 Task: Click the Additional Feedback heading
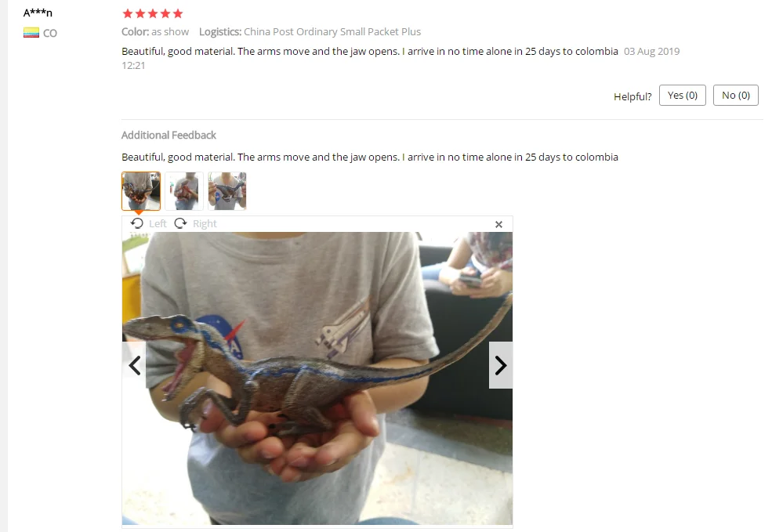coord(169,135)
